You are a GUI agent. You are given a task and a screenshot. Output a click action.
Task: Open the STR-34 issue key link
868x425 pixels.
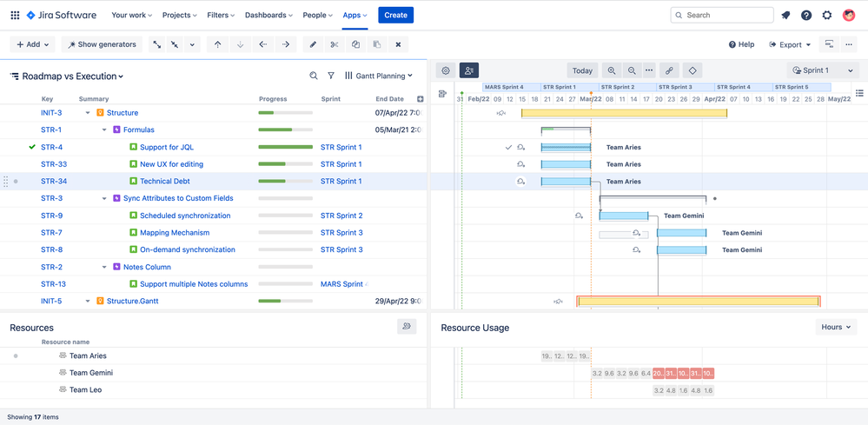point(54,181)
